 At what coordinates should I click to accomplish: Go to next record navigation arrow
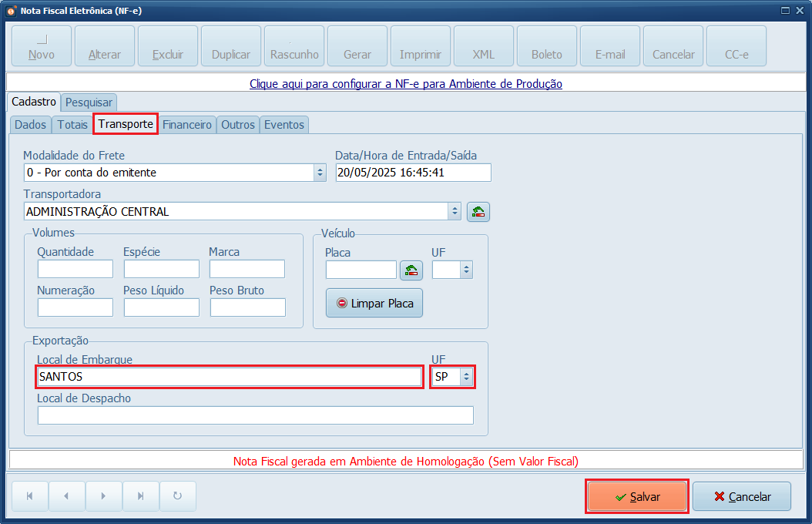point(104,496)
